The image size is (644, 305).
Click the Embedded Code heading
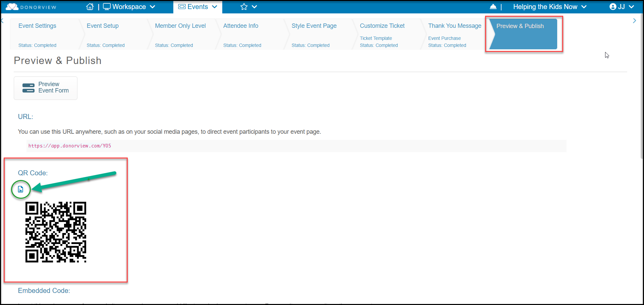click(44, 291)
